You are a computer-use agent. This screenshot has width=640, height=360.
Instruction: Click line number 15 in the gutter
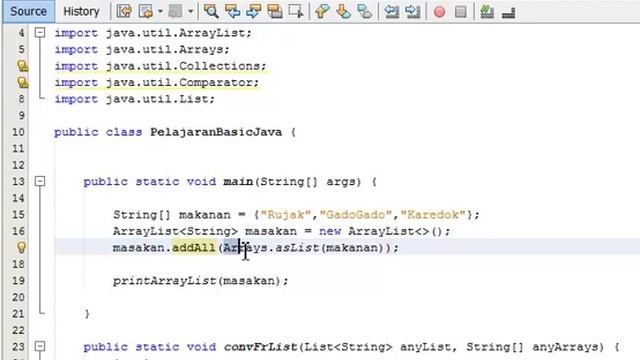pyautogui.click(x=18, y=215)
